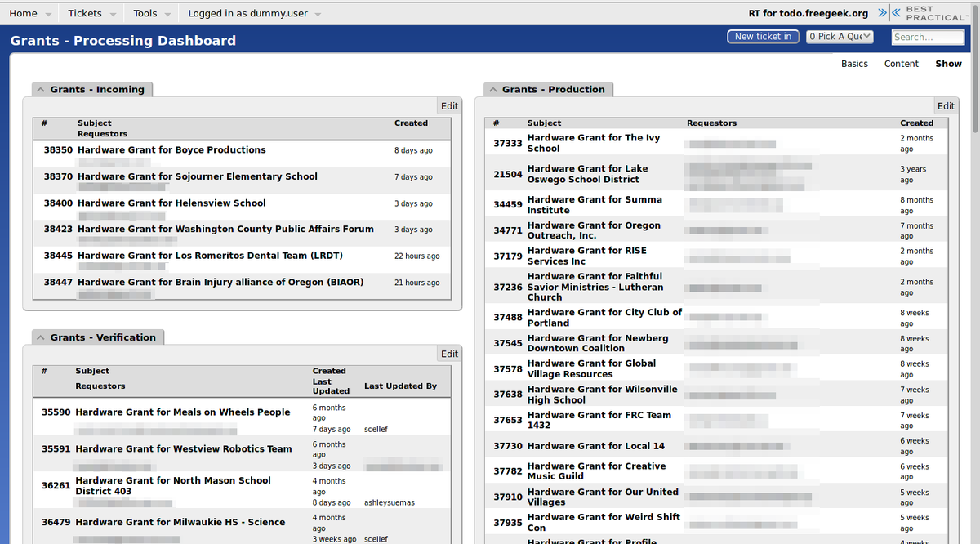
Task: Collapse the Grants - Production panel arrow
Action: (x=493, y=90)
